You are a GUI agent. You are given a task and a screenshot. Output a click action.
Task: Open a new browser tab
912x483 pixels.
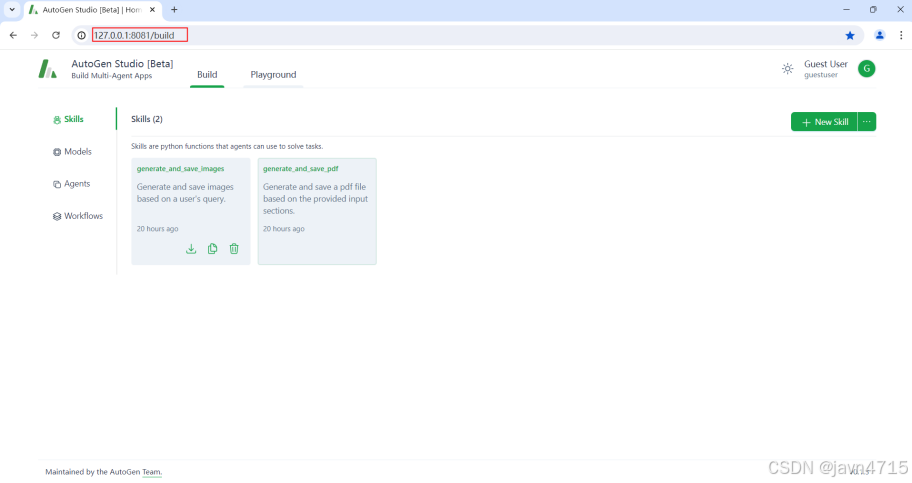point(174,9)
